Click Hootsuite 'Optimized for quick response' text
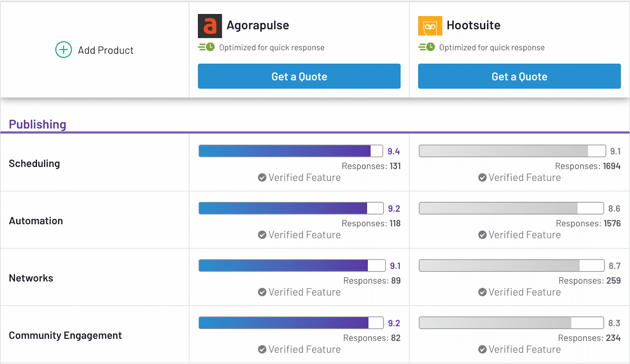The image size is (630, 364). (x=492, y=48)
